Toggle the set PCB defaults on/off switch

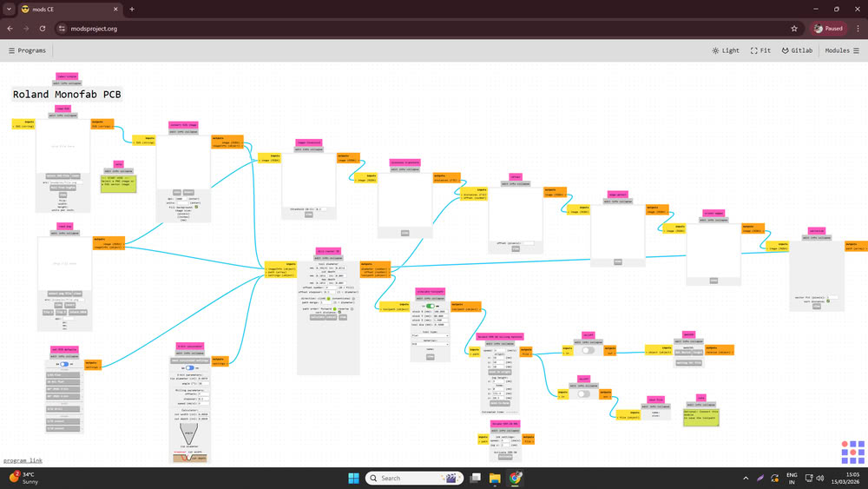[64, 364]
